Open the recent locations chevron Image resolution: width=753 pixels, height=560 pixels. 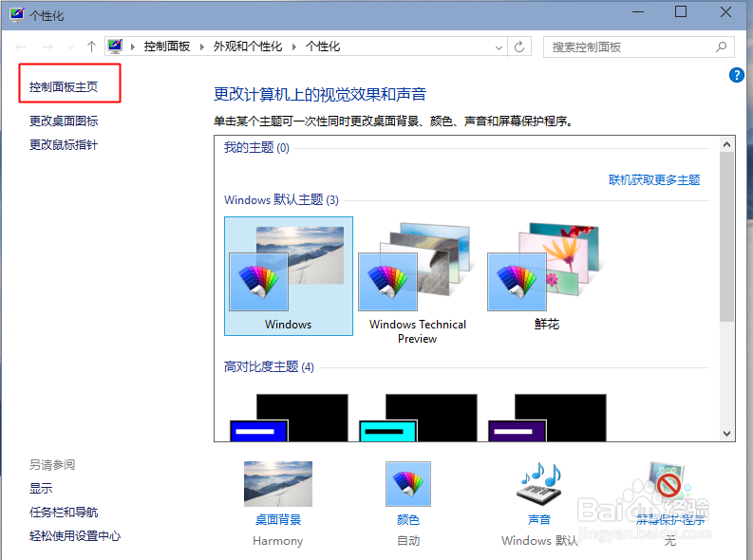(x=70, y=47)
